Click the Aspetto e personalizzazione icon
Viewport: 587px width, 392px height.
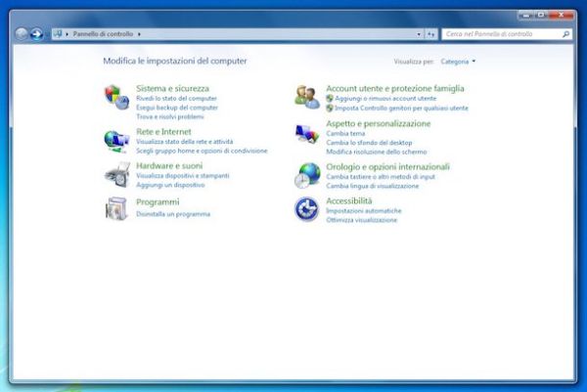pos(308,133)
